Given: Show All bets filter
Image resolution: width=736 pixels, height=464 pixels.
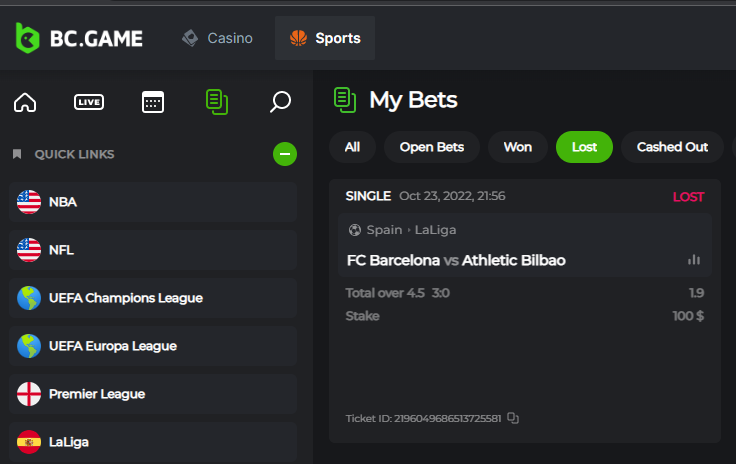Looking at the screenshot, I should coord(352,147).
